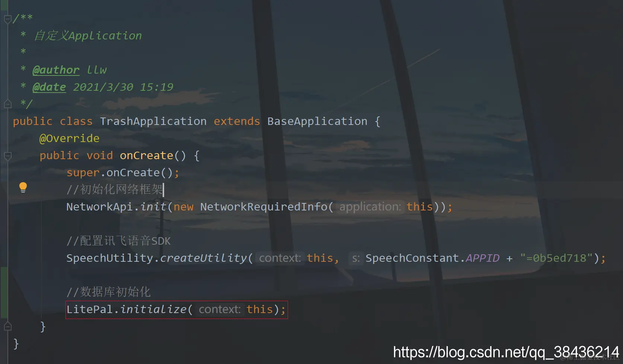Click LitePal.initialize in the red box
This screenshot has height=364, width=623.
[126, 309]
